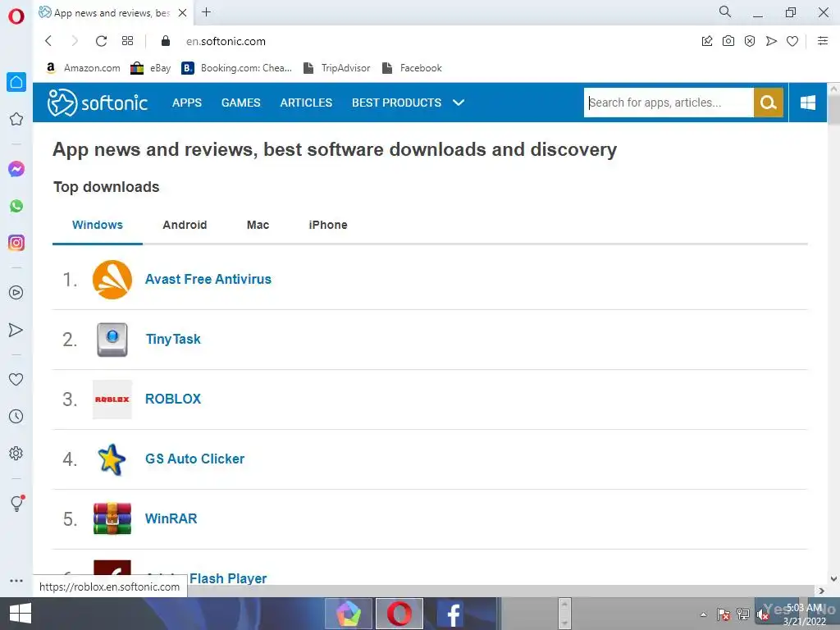This screenshot has height=630, width=840.
Task: Open Amazon.com bookmark
Action: pos(83,68)
